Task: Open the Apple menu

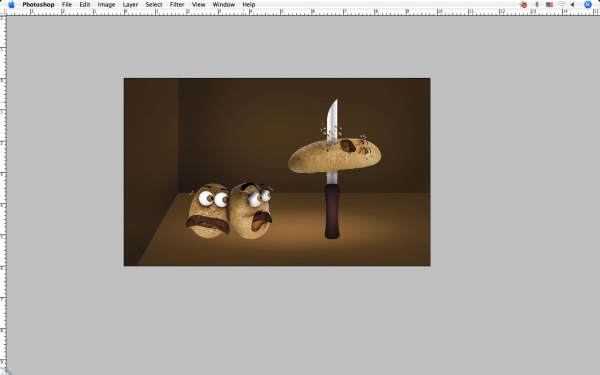Action: (11, 5)
